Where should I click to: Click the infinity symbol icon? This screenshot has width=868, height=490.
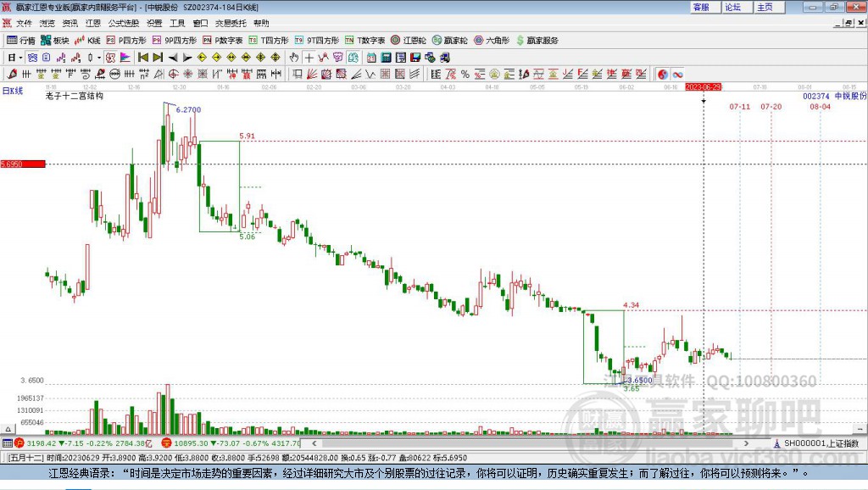tap(677, 75)
